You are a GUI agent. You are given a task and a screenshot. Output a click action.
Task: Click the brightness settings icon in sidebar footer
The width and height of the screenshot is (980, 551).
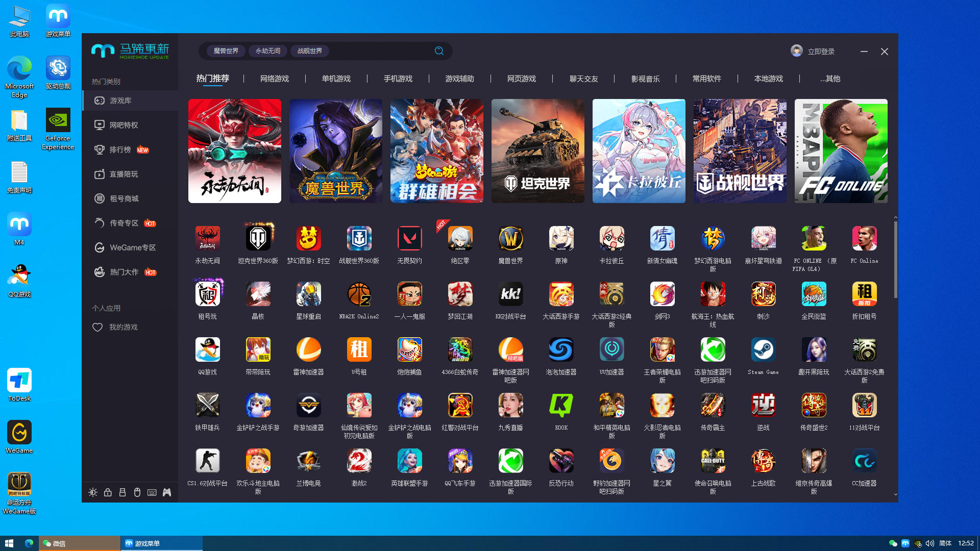point(93,492)
